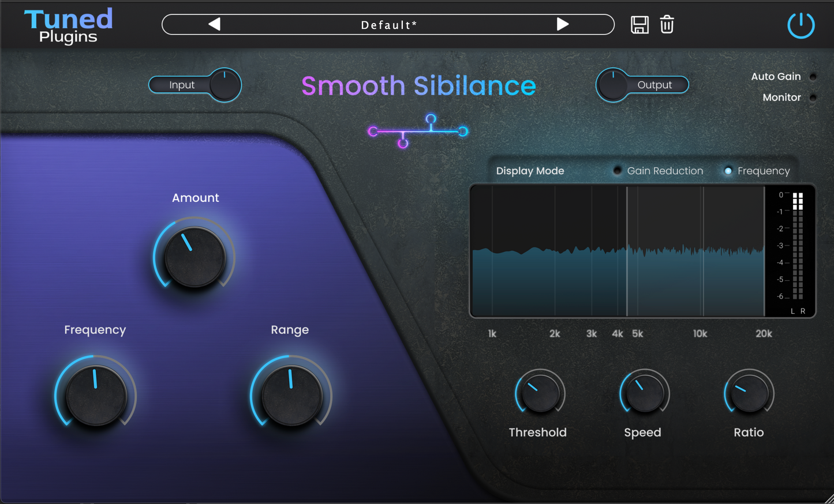Screen dimensions: 834x504
Task: Adjust the Input gain knob
Action: point(226,84)
